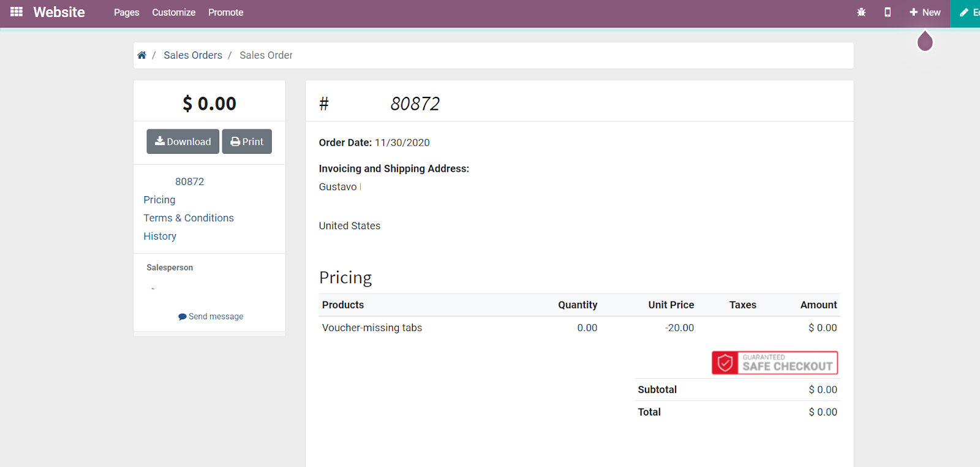980x467 pixels.
Task: Open the Promote menu
Action: [x=225, y=12]
